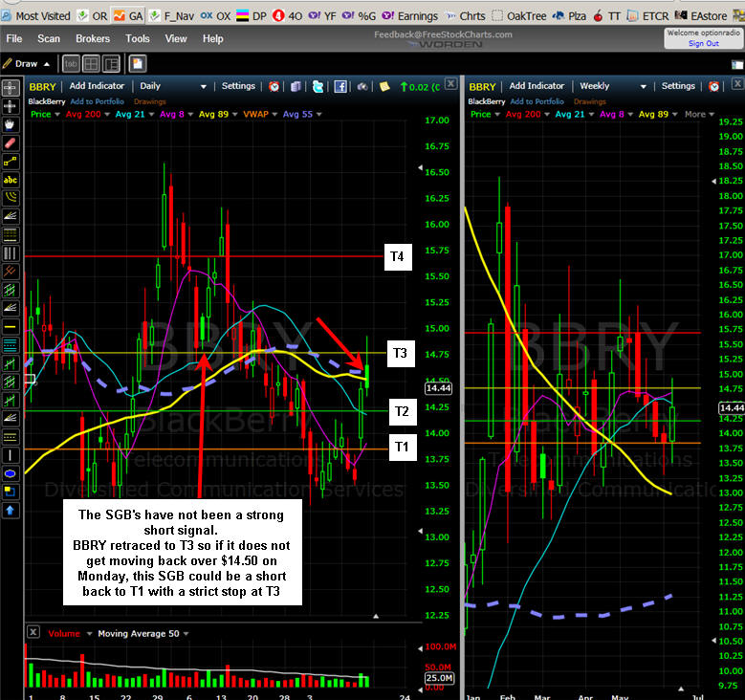Switch to the tab layout view
The image size is (745, 700).
(71, 64)
